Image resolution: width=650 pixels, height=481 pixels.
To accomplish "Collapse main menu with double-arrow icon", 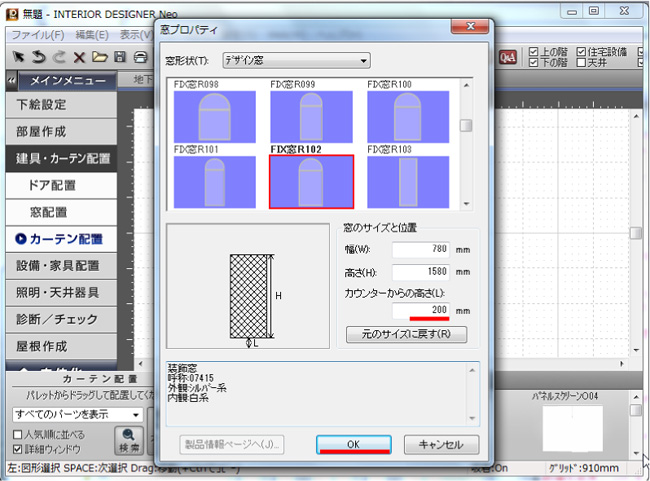I will click(11, 80).
